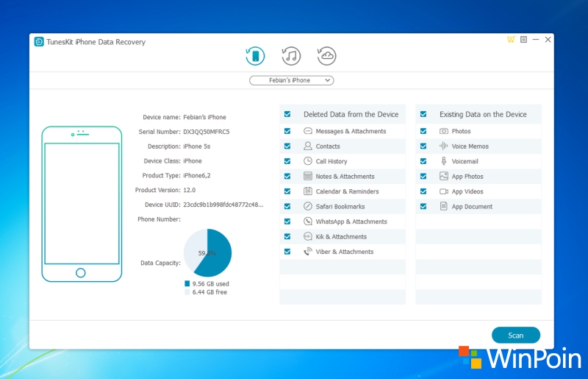This screenshot has height=379, width=588.
Task: Click the iPhone device illustration
Action: (x=82, y=204)
